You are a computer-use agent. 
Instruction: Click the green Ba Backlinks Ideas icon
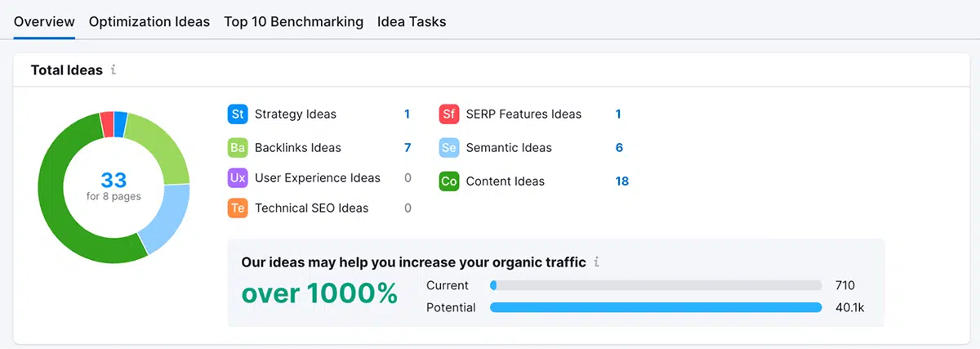[238, 148]
